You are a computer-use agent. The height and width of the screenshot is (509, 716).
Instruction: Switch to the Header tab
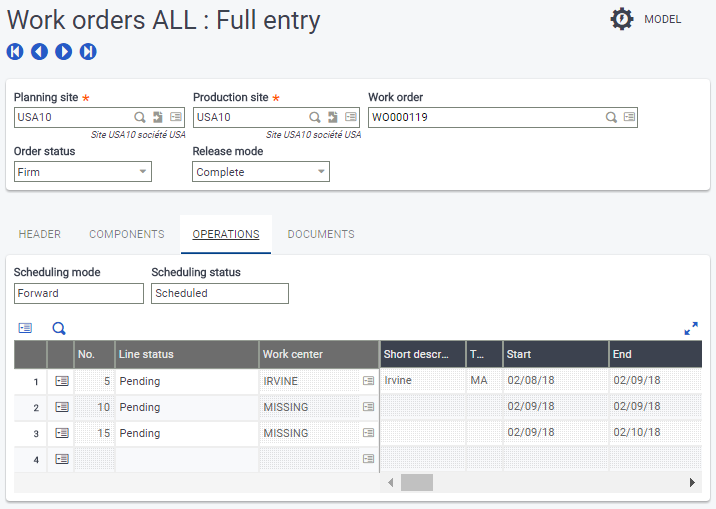click(x=40, y=234)
